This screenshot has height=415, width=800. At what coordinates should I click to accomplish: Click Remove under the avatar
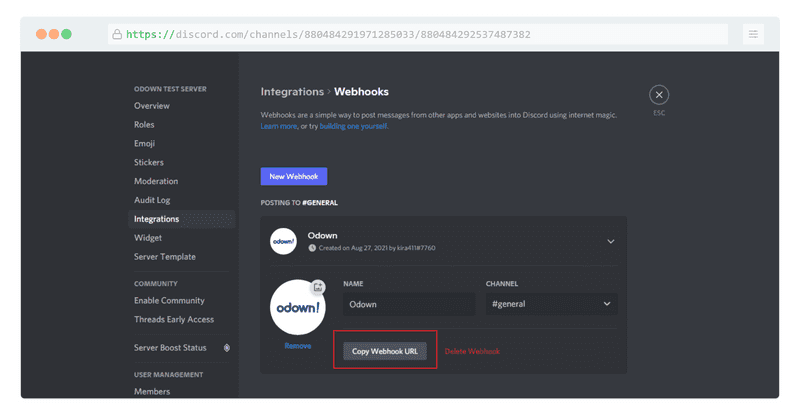coord(297,346)
